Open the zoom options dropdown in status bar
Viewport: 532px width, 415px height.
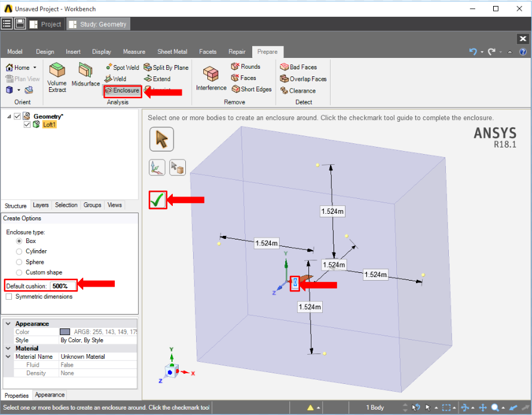click(x=503, y=408)
